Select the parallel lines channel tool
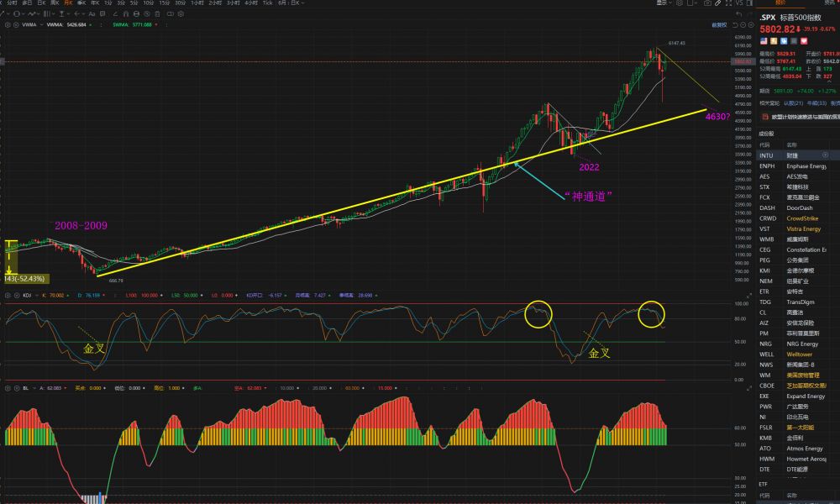Viewport: 840px width, 504px height. [47, 14]
